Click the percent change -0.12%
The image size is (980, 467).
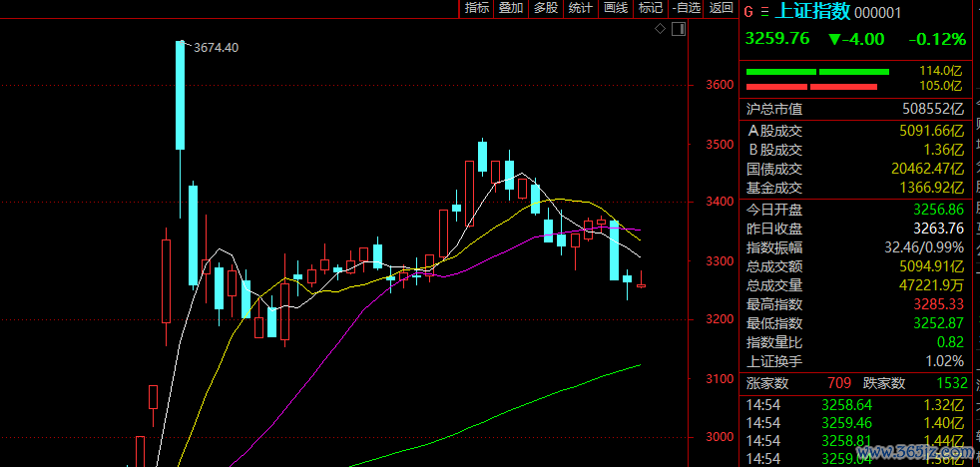[937, 39]
